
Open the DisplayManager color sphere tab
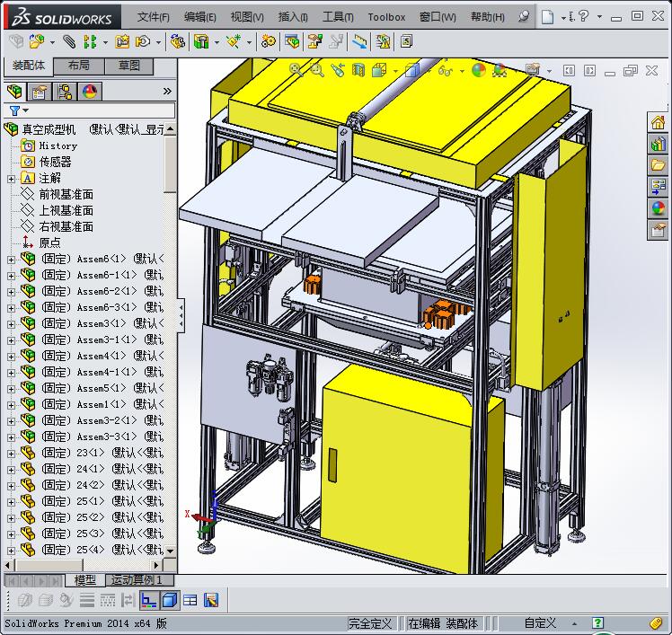90,92
